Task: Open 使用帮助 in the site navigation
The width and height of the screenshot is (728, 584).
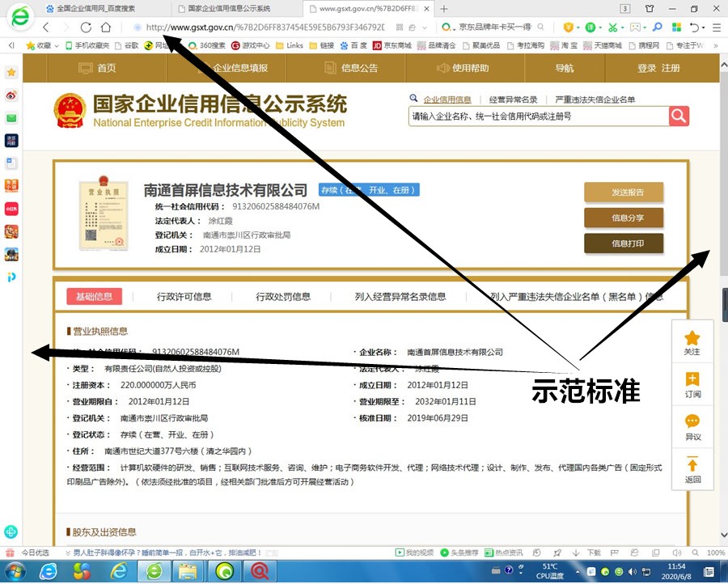Action: [463, 68]
